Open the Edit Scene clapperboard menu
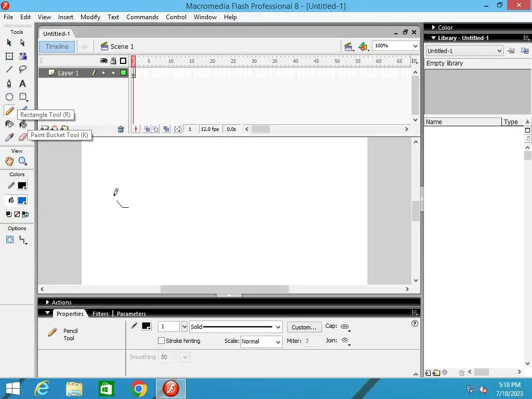This screenshot has width=532, height=399. pyautogui.click(x=349, y=47)
